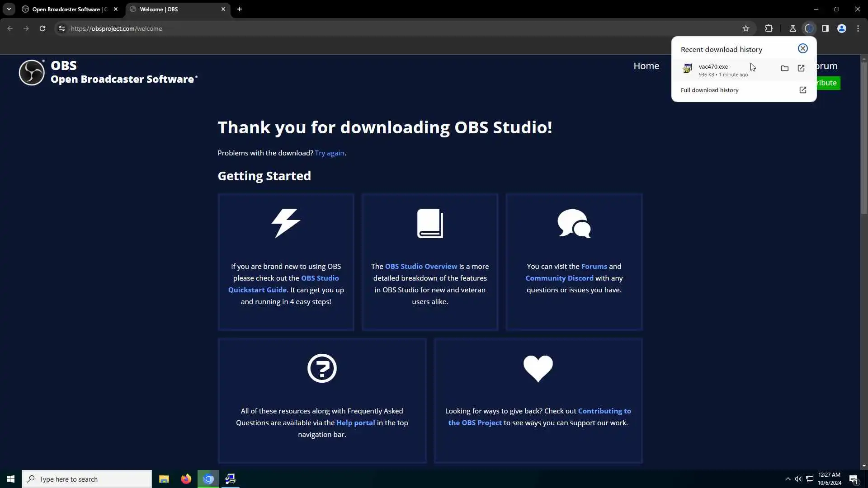
Task: Click the Try again download link
Action: pyautogui.click(x=329, y=153)
